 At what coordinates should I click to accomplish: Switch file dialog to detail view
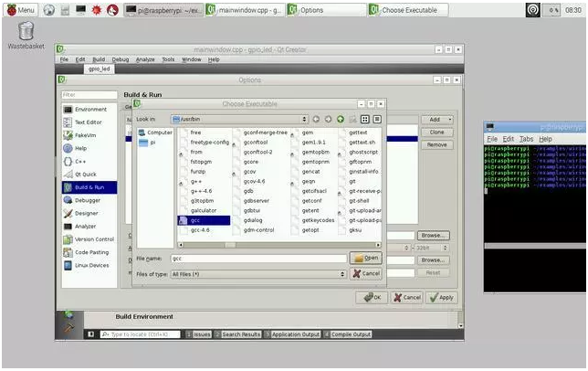[x=376, y=119]
